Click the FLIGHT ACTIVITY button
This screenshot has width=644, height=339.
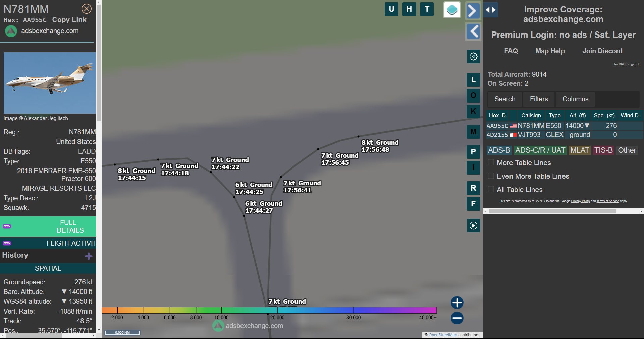tap(48, 243)
